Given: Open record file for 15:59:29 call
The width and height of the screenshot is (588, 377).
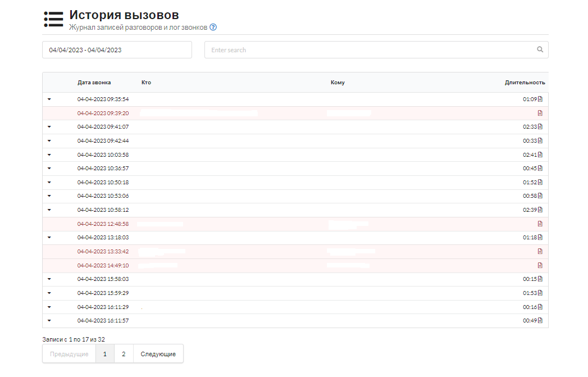Looking at the screenshot, I should pos(540,293).
